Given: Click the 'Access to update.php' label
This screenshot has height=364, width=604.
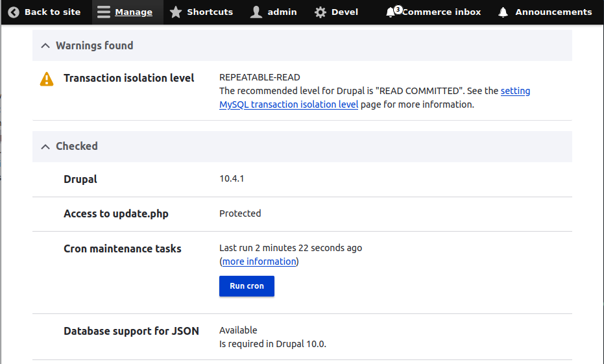Looking at the screenshot, I should pyautogui.click(x=116, y=213).
